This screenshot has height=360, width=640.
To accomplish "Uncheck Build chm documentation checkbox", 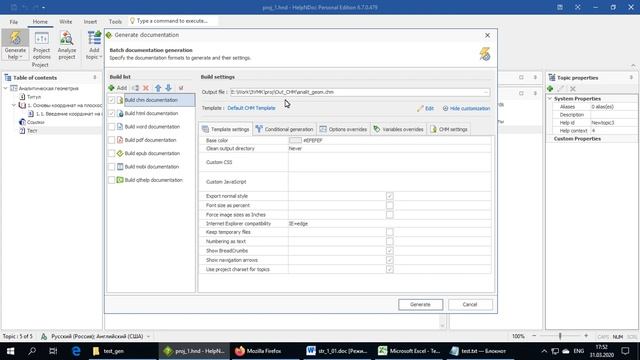I will 111,100.
